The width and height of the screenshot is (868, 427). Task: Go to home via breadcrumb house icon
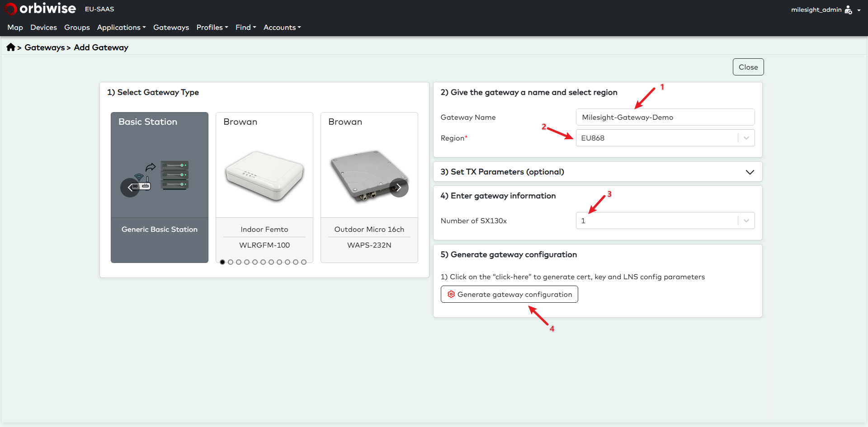point(11,47)
